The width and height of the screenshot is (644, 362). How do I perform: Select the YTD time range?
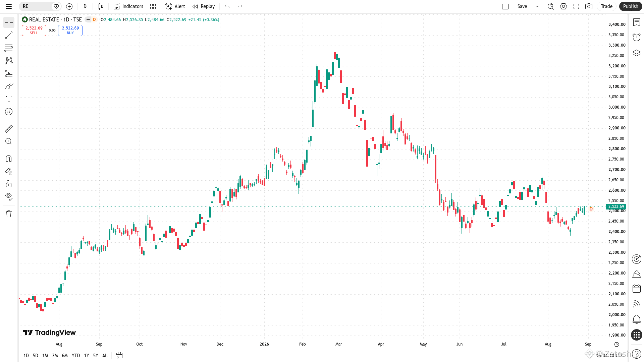click(x=76, y=356)
